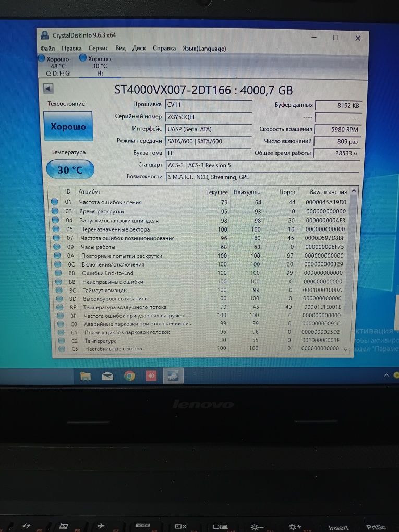Click the power-on count 809 раз
This screenshot has height=532, width=399.
pos(337,141)
